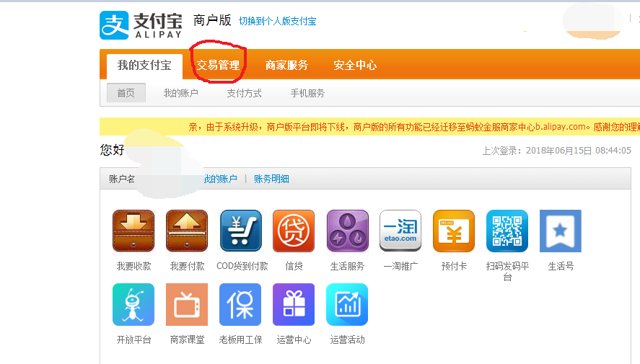Viewport: 640px width, 364px height.
Task: Open the 老板用工保 insurance icon
Action: point(240,304)
